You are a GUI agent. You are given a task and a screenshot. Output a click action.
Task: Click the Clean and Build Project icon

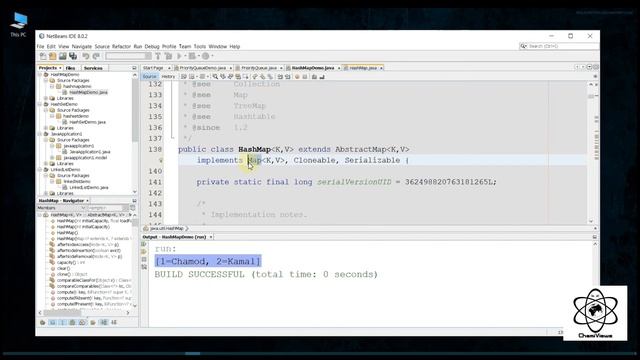[168, 56]
